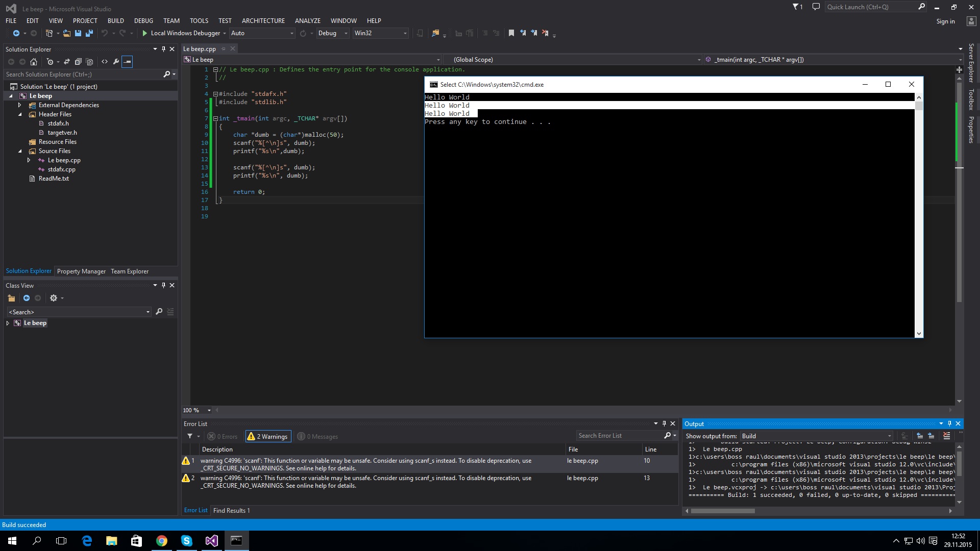
Task: Click Collapse All icon in Solution Explorer
Action: 78,62
